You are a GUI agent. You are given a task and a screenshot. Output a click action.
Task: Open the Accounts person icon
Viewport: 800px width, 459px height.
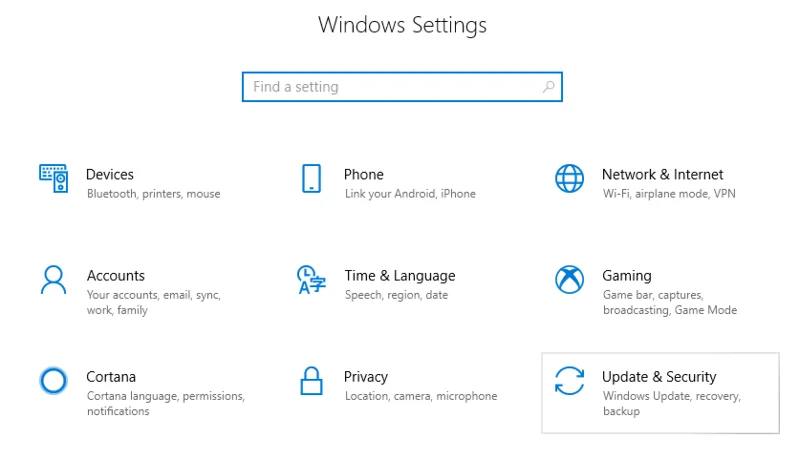click(x=54, y=280)
